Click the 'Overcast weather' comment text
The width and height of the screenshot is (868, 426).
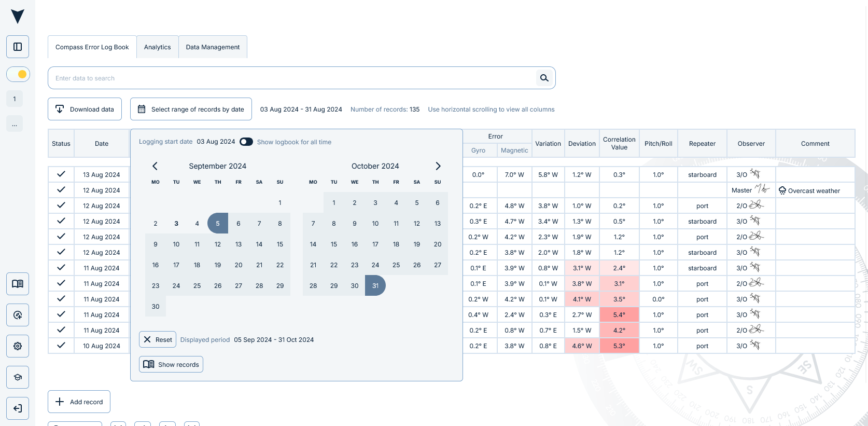click(814, 191)
